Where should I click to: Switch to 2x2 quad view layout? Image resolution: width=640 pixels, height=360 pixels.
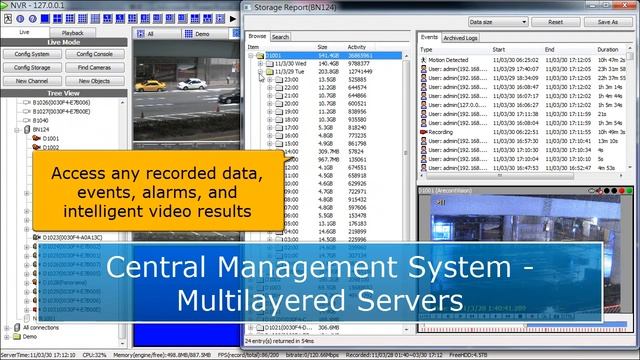point(58,18)
